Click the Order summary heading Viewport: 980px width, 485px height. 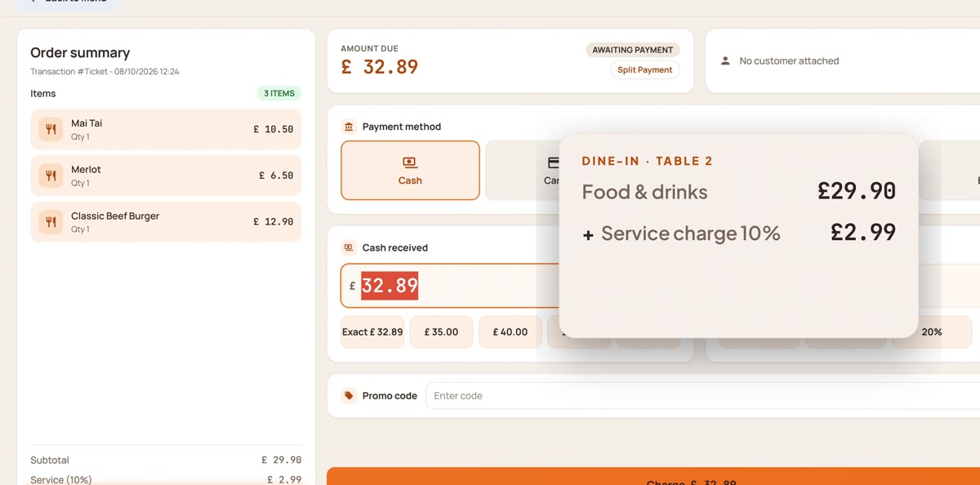(x=80, y=53)
